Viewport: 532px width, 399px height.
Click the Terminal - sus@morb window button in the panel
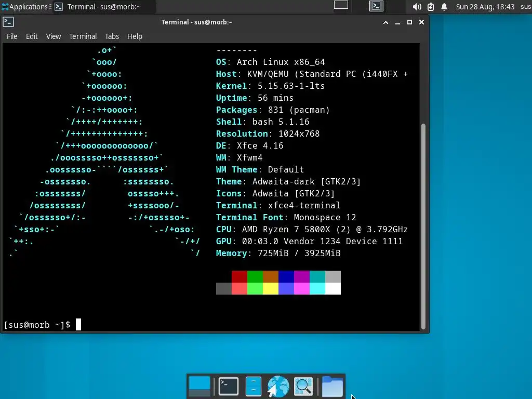tap(104, 6)
